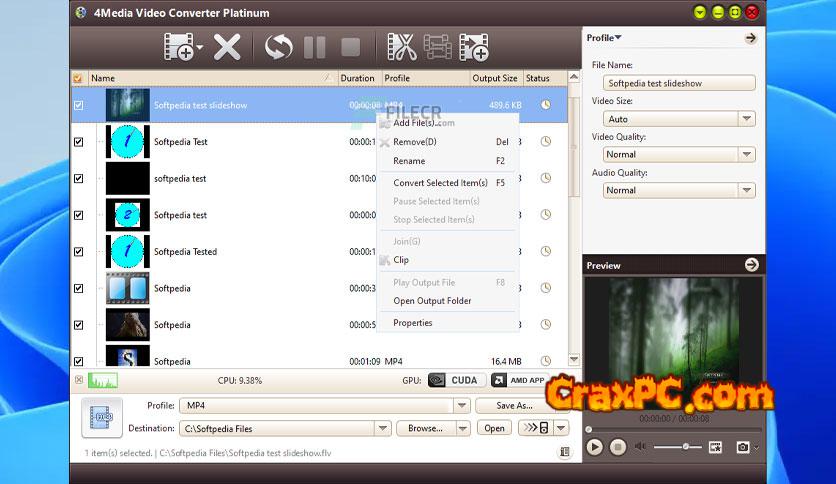Viewport: 836px width, 484px height.
Task: Click the Play button in Preview
Action: click(594, 447)
